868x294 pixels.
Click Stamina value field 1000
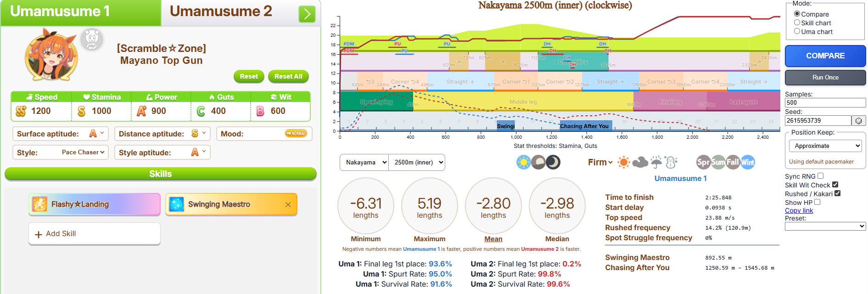(101, 111)
